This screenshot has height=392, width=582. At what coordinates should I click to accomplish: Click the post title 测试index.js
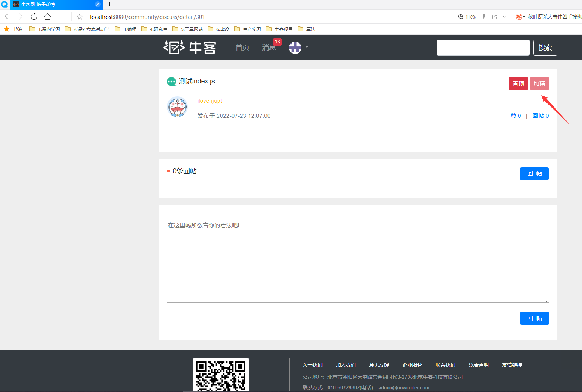tap(197, 81)
